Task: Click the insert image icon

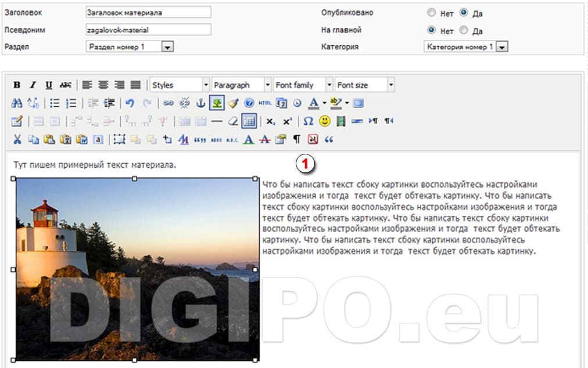Action: 217,103
